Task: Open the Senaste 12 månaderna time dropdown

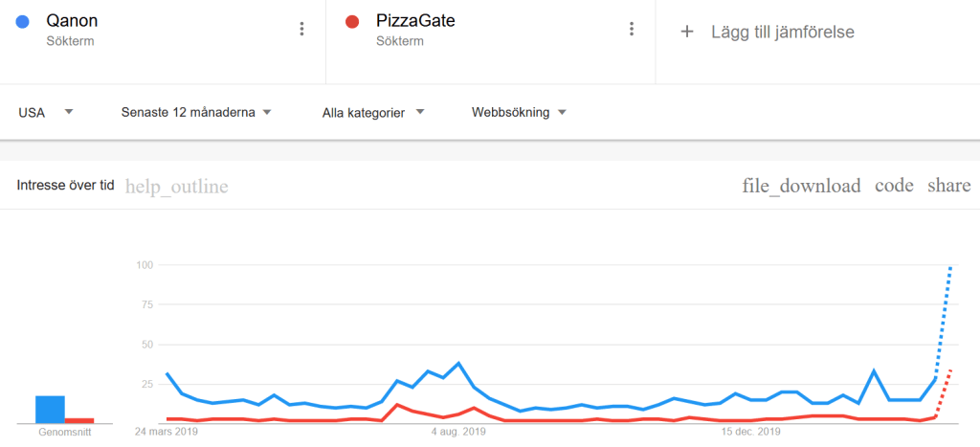Action: click(x=196, y=112)
